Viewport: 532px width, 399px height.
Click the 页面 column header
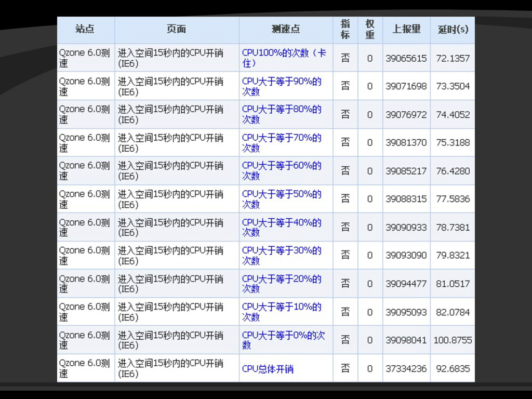pyautogui.click(x=177, y=29)
